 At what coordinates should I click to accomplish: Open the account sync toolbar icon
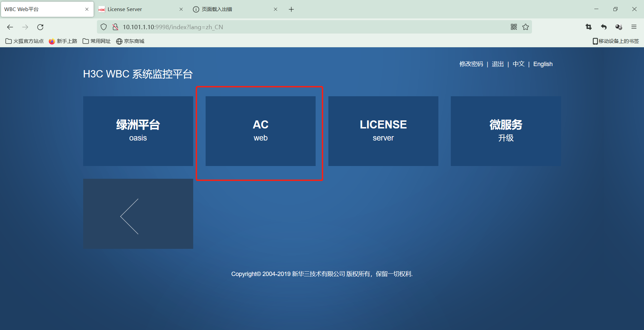tap(619, 27)
